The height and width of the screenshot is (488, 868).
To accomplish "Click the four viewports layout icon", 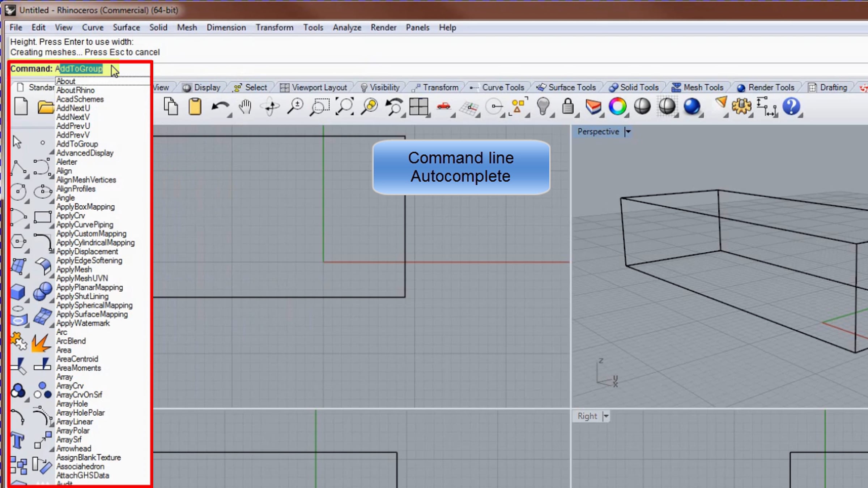I will click(419, 107).
